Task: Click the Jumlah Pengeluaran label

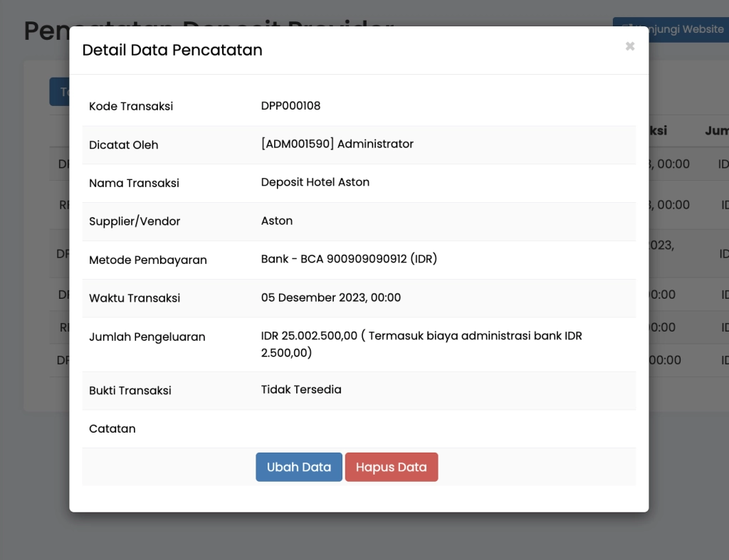Action: [x=147, y=337]
